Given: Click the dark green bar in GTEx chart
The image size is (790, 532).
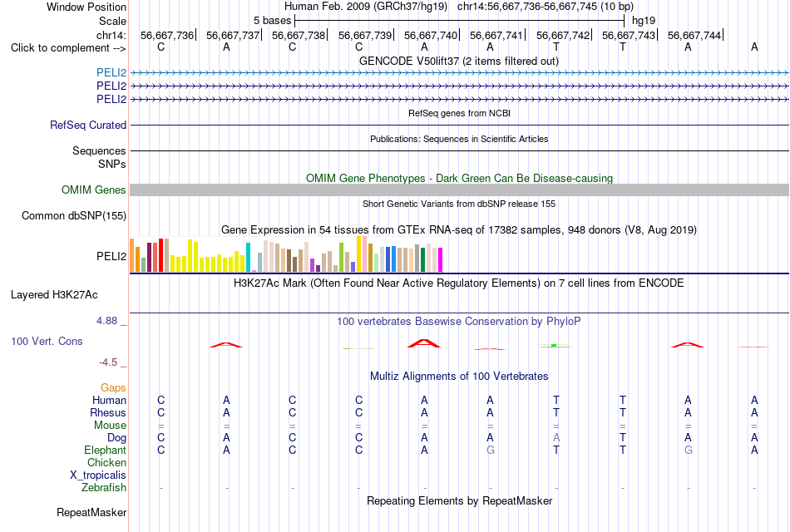Looking at the screenshot, I should point(422,259).
